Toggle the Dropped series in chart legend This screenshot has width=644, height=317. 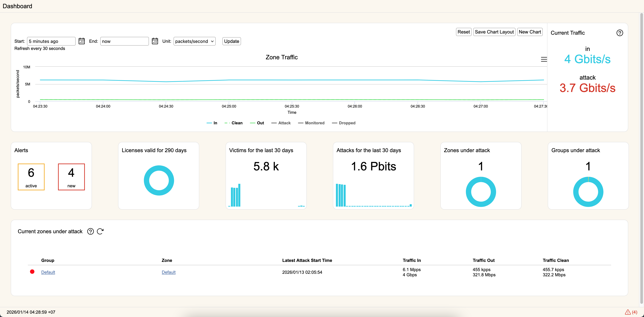343,123
